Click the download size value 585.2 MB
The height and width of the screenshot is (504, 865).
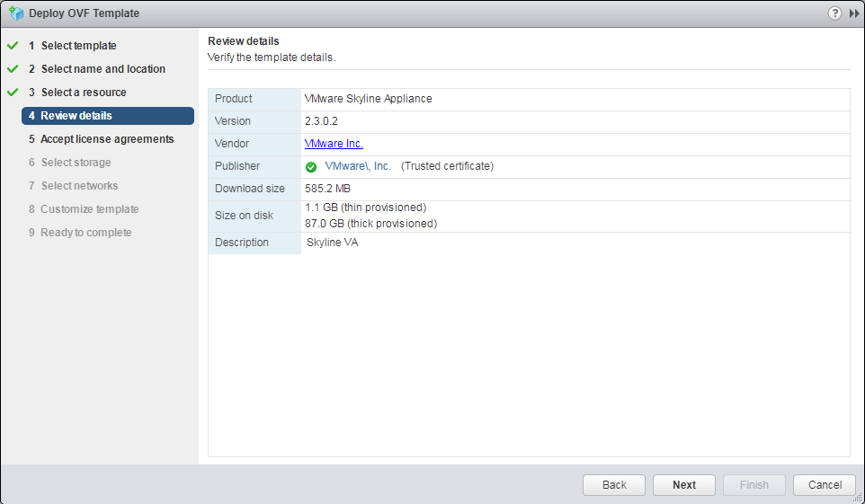[x=327, y=189]
